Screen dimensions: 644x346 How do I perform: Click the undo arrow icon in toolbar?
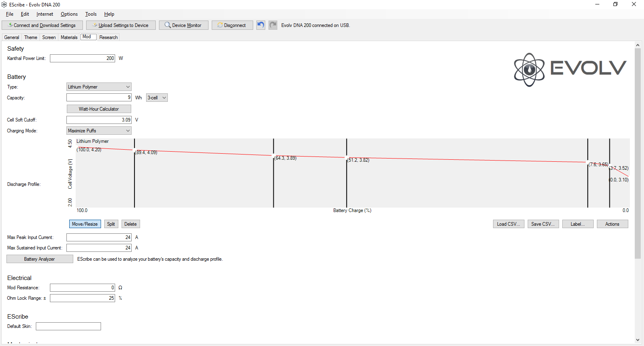pos(261,25)
